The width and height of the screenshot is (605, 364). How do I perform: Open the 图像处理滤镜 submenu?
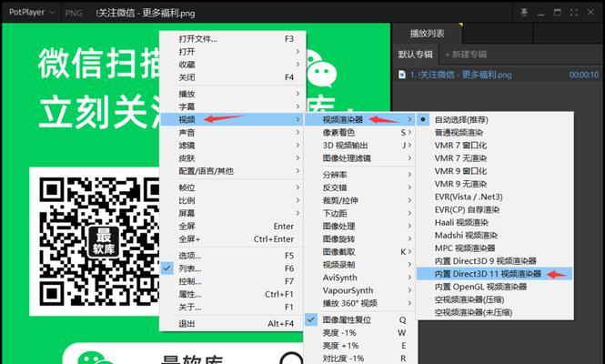click(360, 157)
